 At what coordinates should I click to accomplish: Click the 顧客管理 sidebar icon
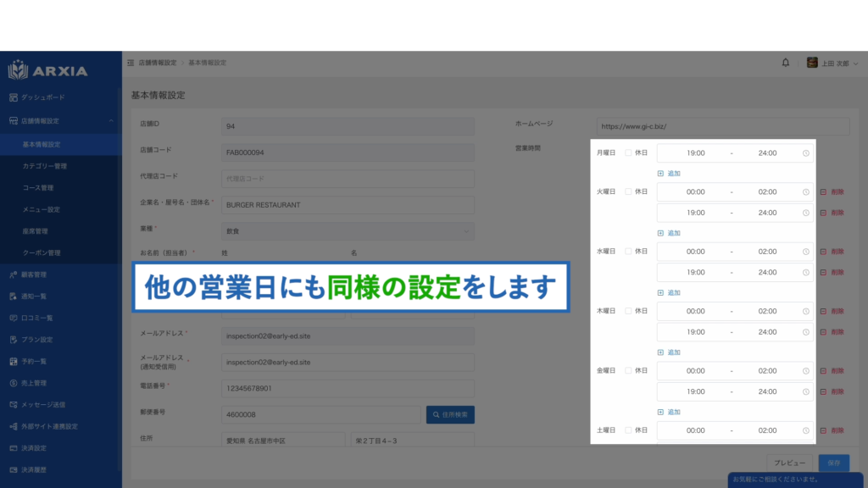(x=14, y=274)
